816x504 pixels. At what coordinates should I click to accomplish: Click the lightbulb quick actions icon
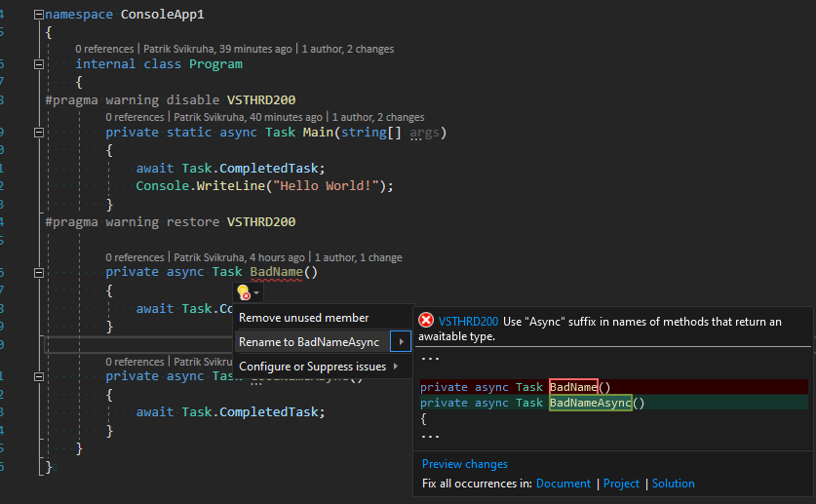243,291
